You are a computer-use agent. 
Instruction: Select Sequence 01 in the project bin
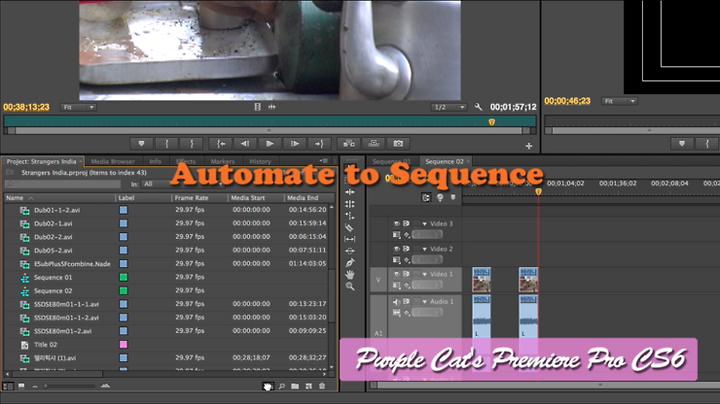(53, 277)
